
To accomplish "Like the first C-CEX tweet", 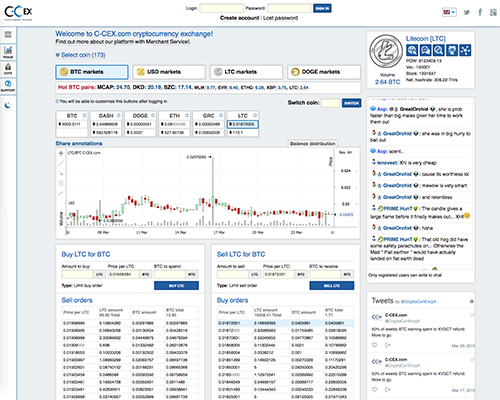I will point(375,345).
